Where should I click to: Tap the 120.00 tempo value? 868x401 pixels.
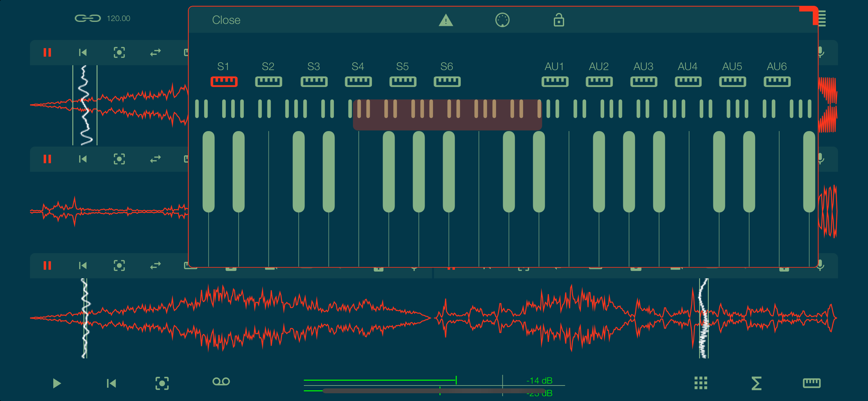click(119, 18)
